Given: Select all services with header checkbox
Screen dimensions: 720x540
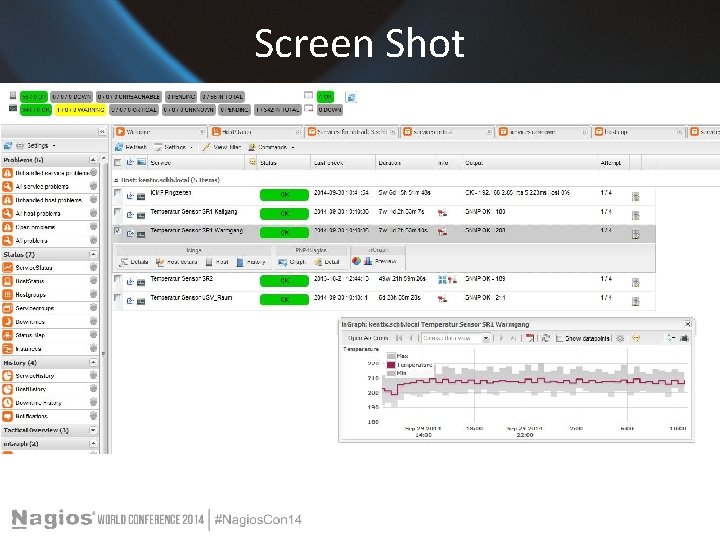Looking at the screenshot, I should pos(118,162).
